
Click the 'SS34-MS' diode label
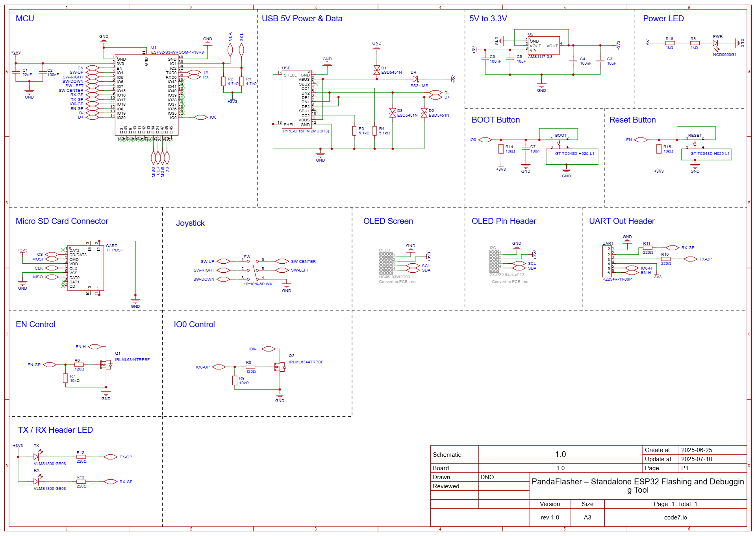point(419,86)
